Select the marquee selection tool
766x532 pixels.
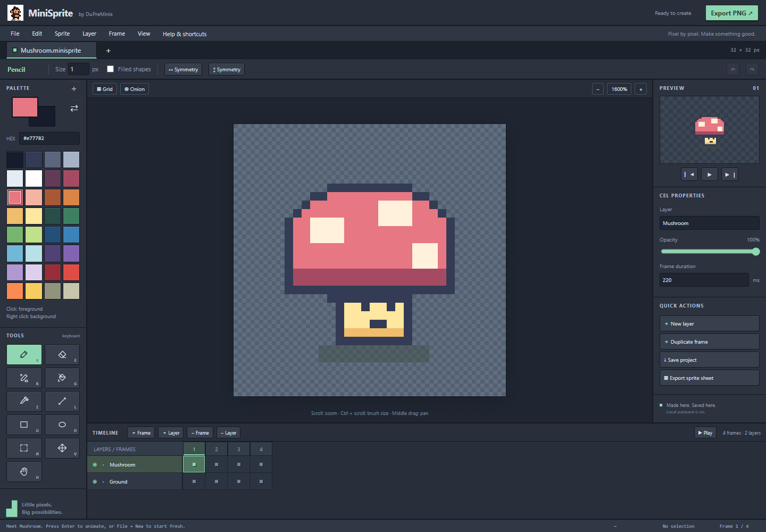coord(24,448)
